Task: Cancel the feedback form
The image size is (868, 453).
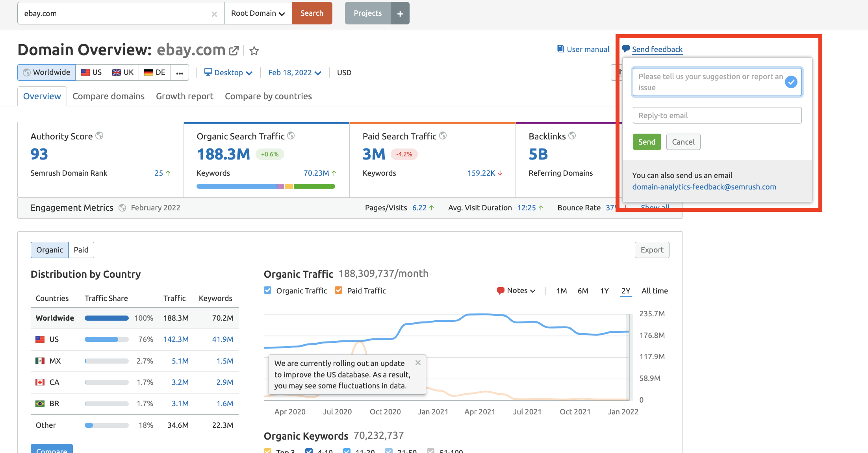Action: (x=683, y=142)
